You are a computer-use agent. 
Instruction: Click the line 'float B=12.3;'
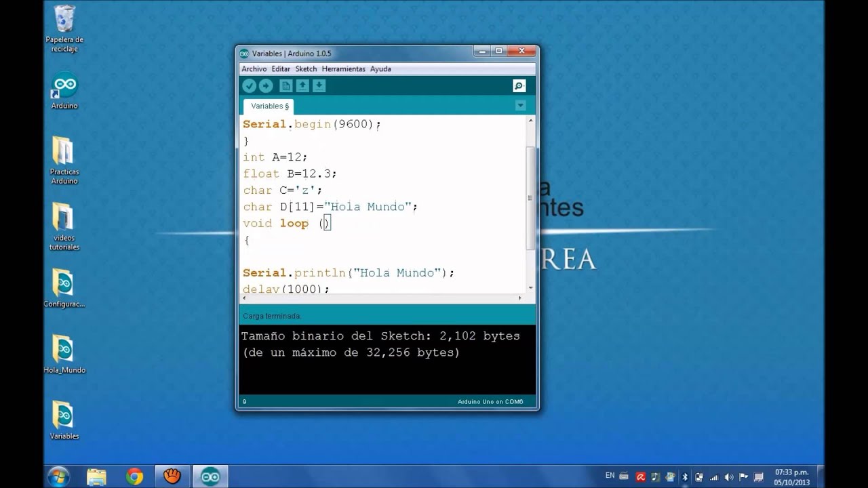pos(290,174)
